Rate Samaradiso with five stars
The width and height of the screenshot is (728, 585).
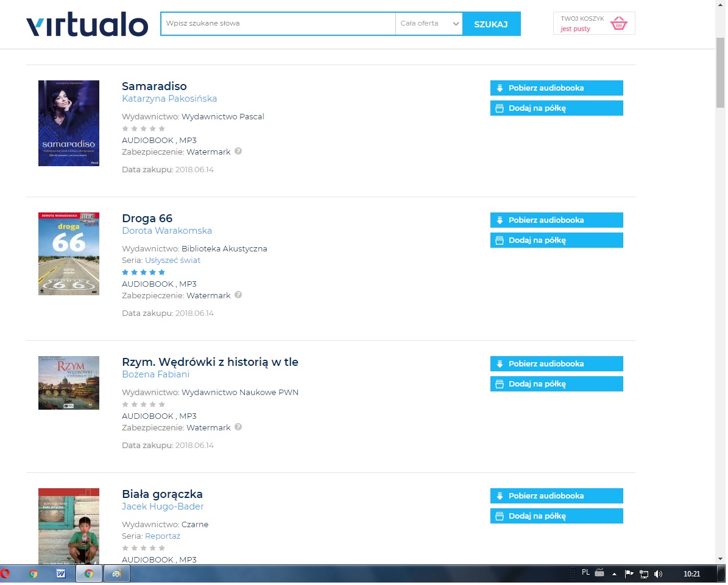coord(162,129)
